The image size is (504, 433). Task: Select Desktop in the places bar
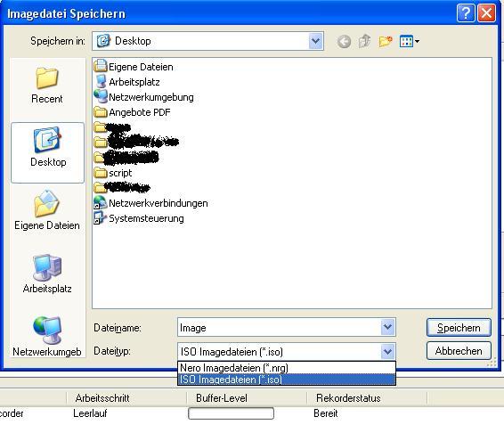tap(47, 152)
